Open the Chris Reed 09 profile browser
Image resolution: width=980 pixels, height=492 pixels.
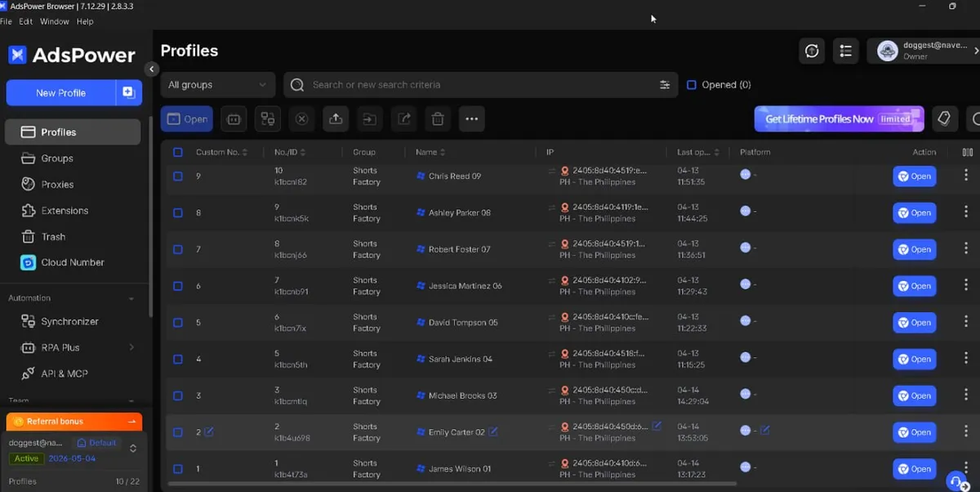tap(914, 177)
